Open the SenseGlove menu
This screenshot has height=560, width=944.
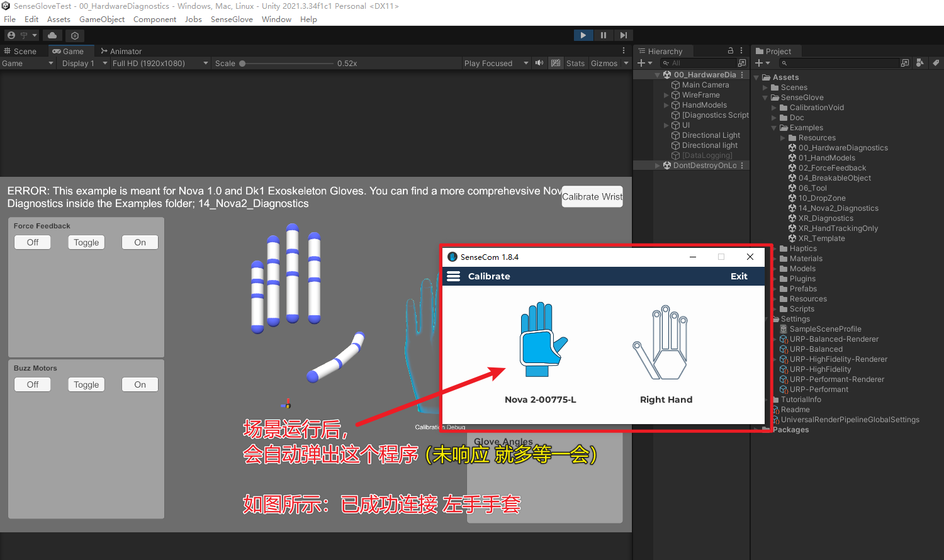[x=232, y=20]
